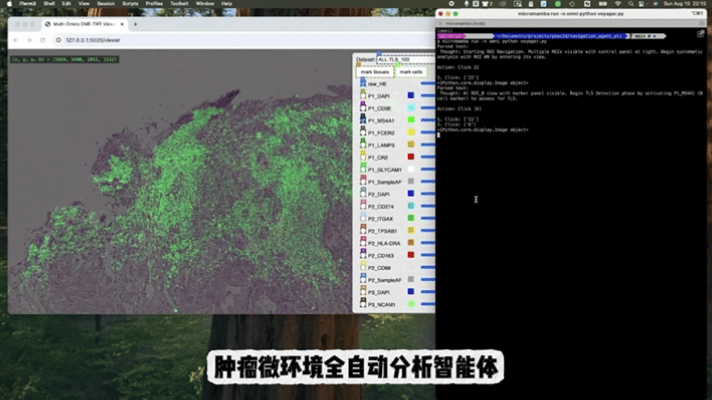The image size is (712, 400).
Task: Click the P2_ITGAX channel icon
Action: (361, 219)
